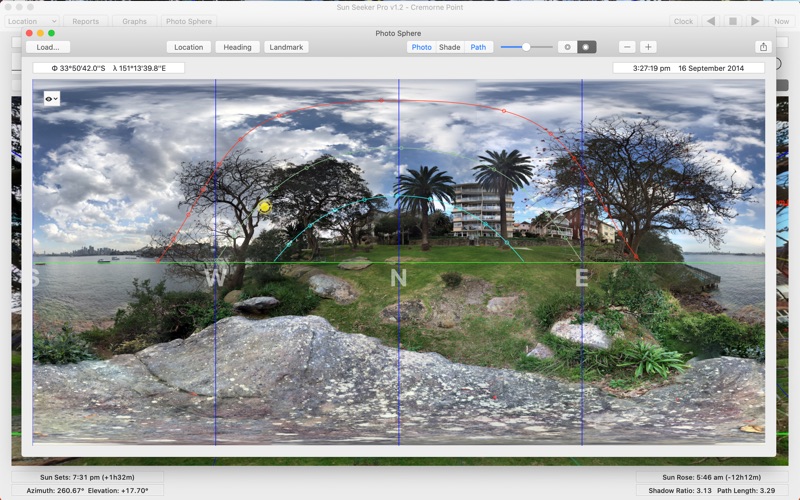Click the Heading button
This screenshot has height=500, width=800.
(x=237, y=47)
